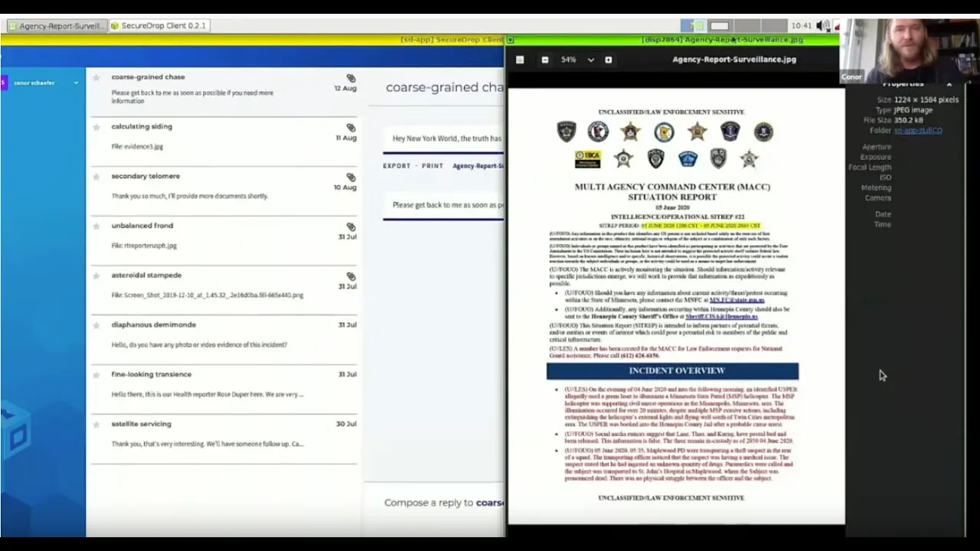Click the 'Hey New York World' message bubble
980x551 pixels.
(444, 139)
